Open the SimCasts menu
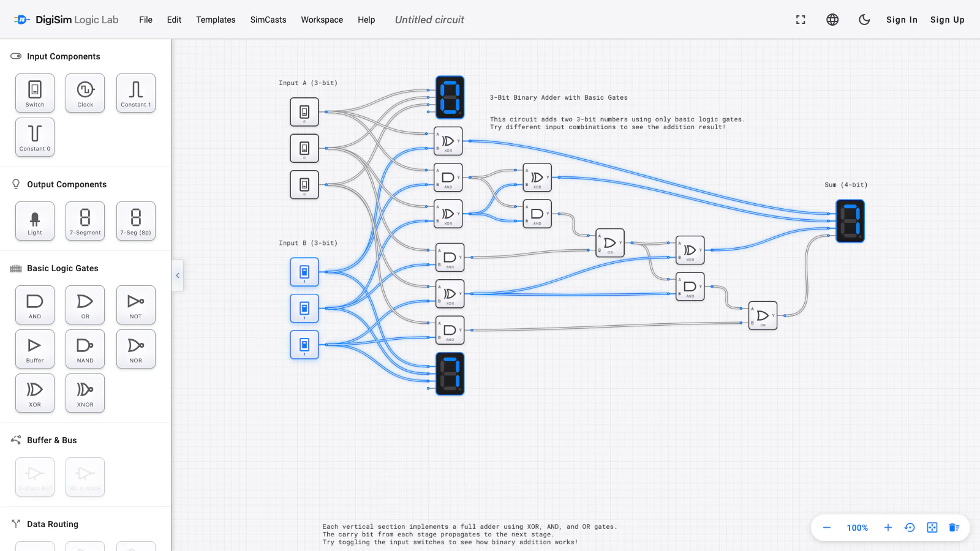 pos(268,20)
